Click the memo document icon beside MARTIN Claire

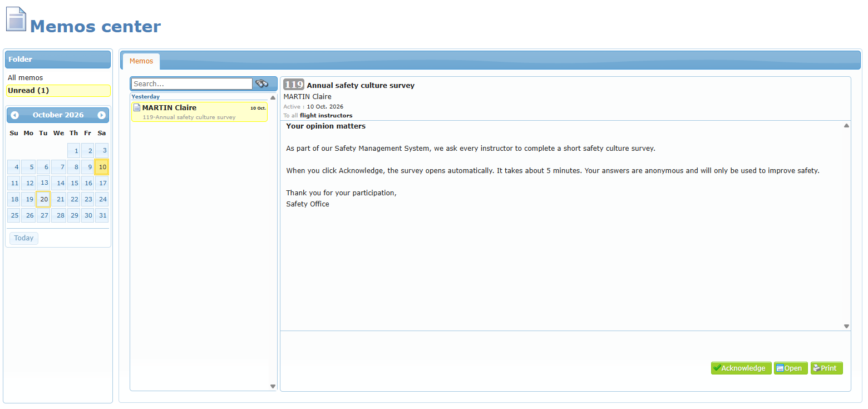click(137, 108)
